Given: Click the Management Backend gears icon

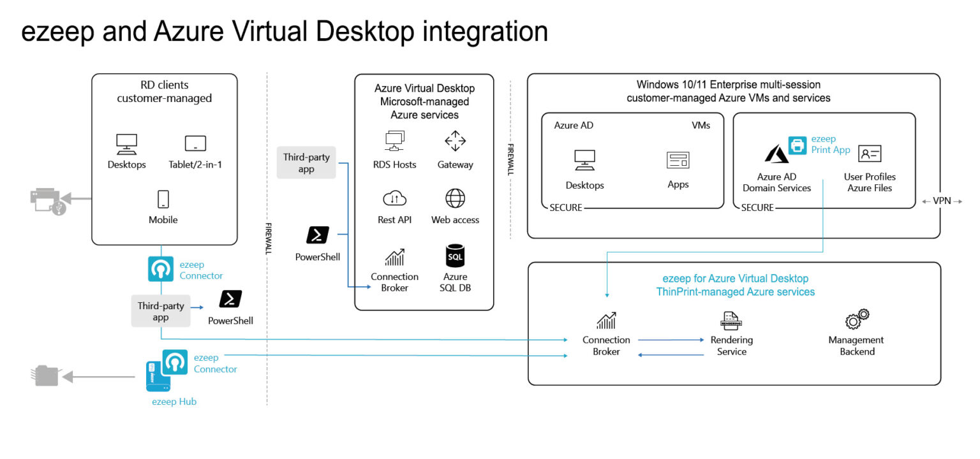Looking at the screenshot, I should coord(857,319).
